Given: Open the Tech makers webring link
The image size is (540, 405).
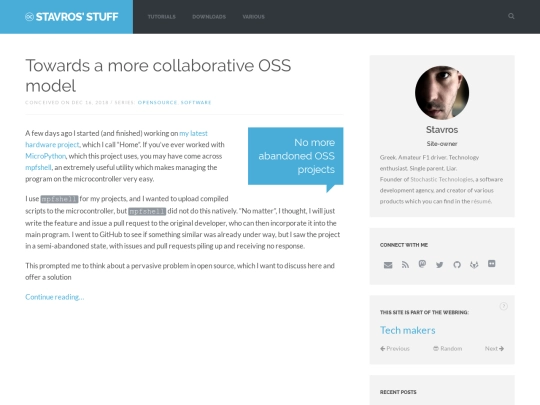Looking at the screenshot, I should click(407, 330).
